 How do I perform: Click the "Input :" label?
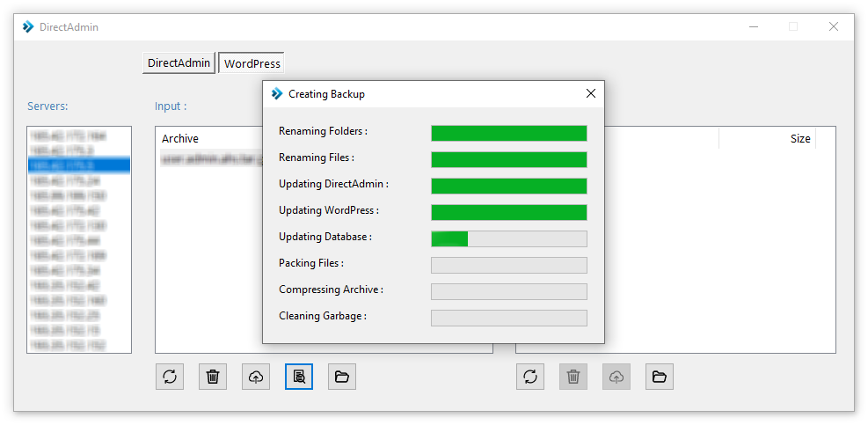(x=171, y=106)
